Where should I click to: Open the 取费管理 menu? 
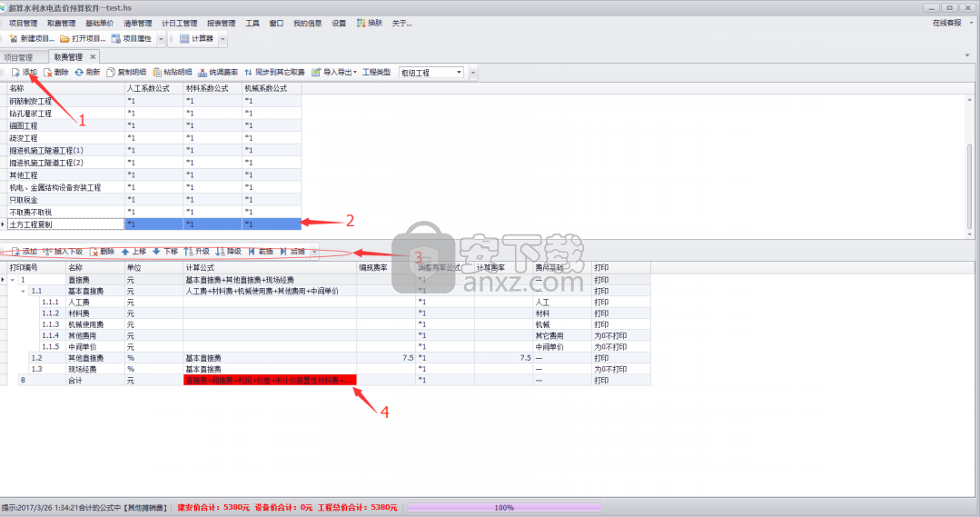pos(61,23)
